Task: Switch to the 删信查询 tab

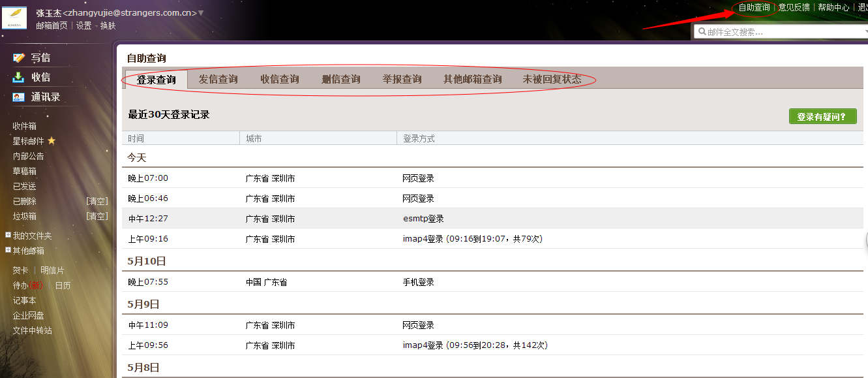Action: click(x=340, y=79)
